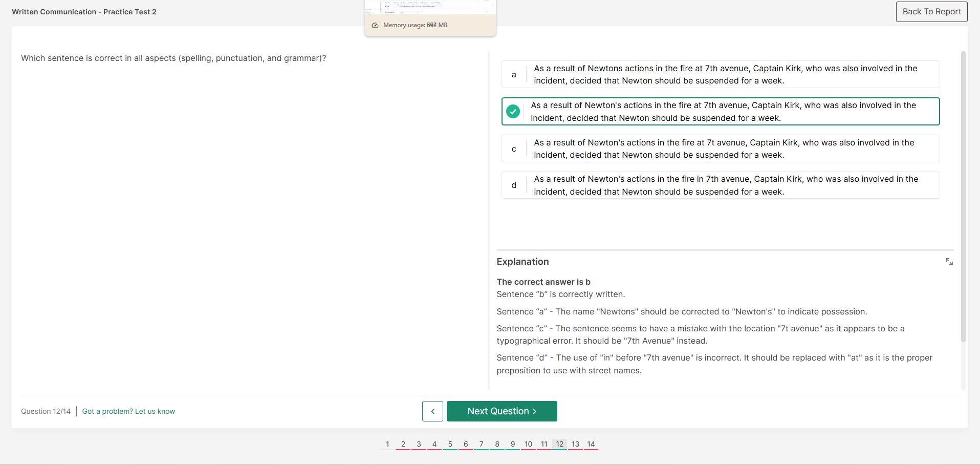Click the memory usage gauge icon
The image size is (980, 465).
pyautogui.click(x=375, y=25)
